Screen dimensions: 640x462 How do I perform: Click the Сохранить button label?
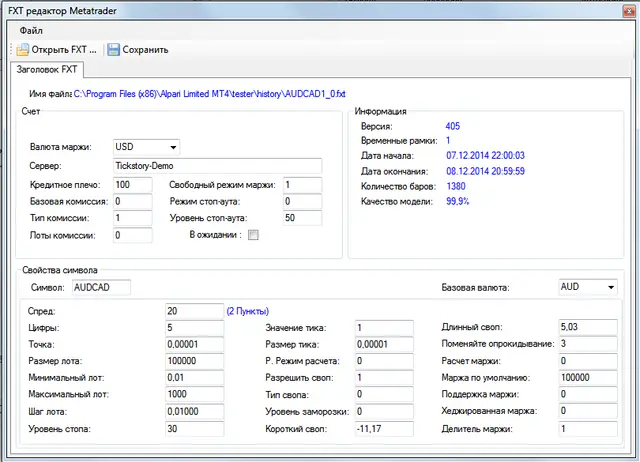pos(145,50)
